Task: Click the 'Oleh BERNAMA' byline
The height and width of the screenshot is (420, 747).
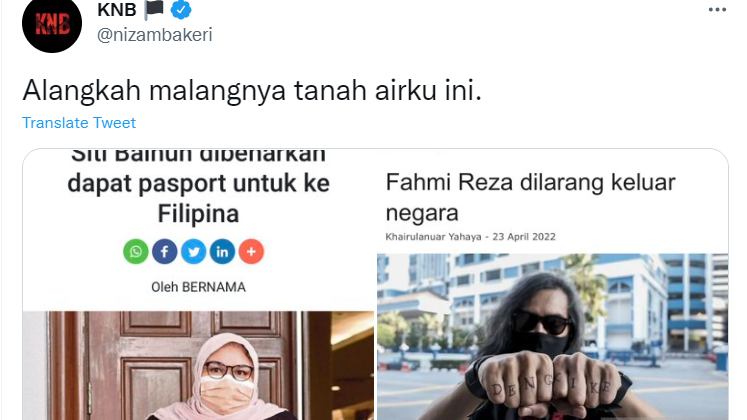Action: tap(198, 287)
